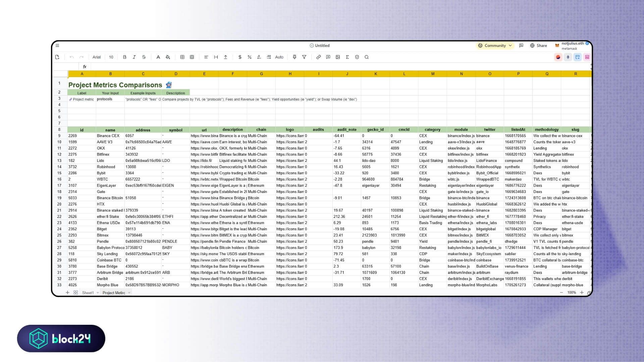The image size is (644, 362).
Task: Add a new sheet with plus button
Action: click(67, 293)
